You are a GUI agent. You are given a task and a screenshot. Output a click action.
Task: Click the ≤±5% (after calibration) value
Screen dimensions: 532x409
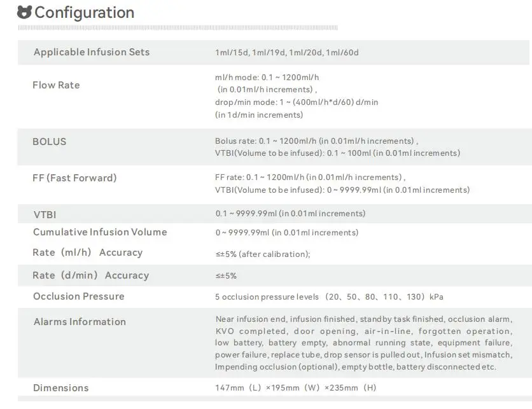pyautogui.click(x=263, y=254)
